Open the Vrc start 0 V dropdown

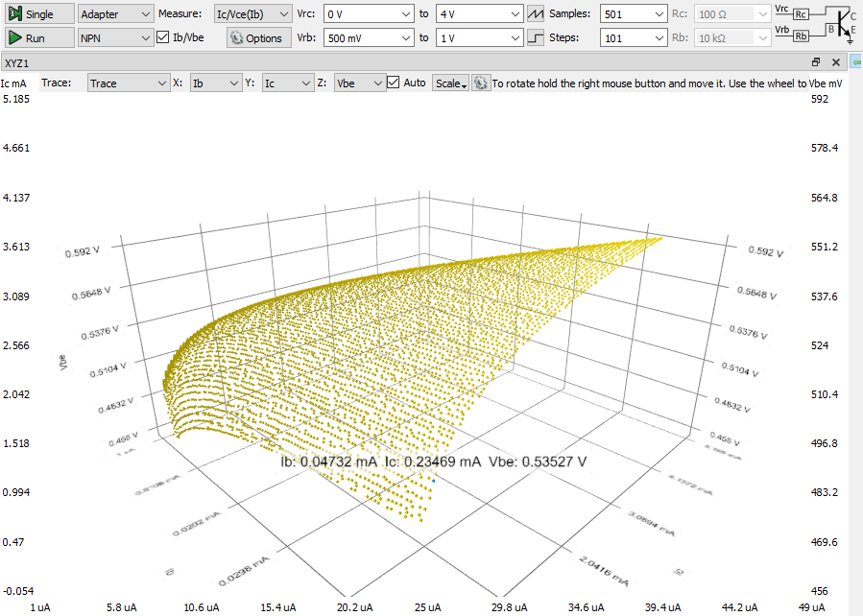coord(369,14)
